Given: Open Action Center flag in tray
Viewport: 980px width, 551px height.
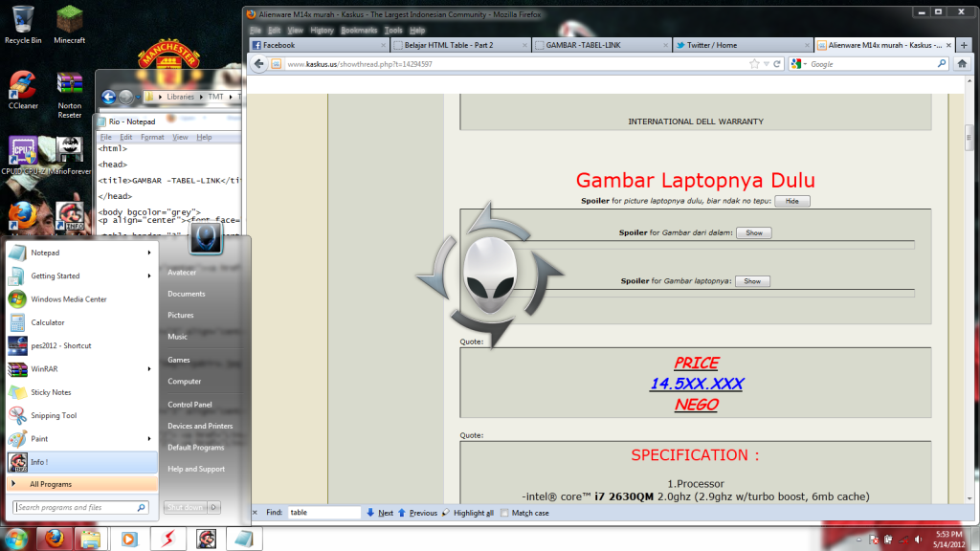Looking at the screenshot, I should [874, 540].
